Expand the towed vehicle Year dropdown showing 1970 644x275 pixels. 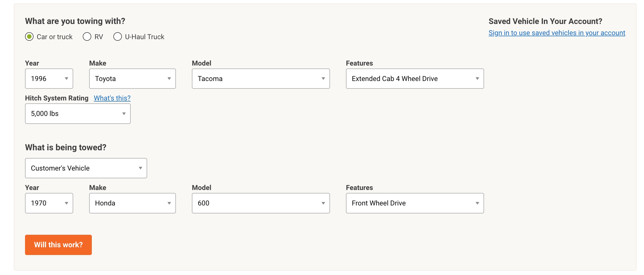49,203
